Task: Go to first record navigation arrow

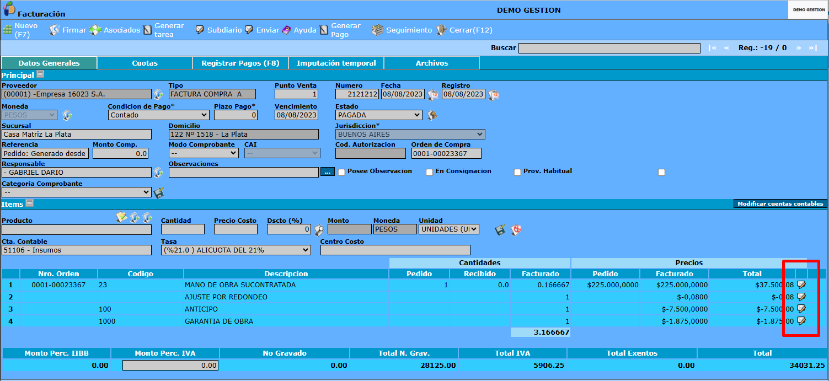Action: point(713,48)
